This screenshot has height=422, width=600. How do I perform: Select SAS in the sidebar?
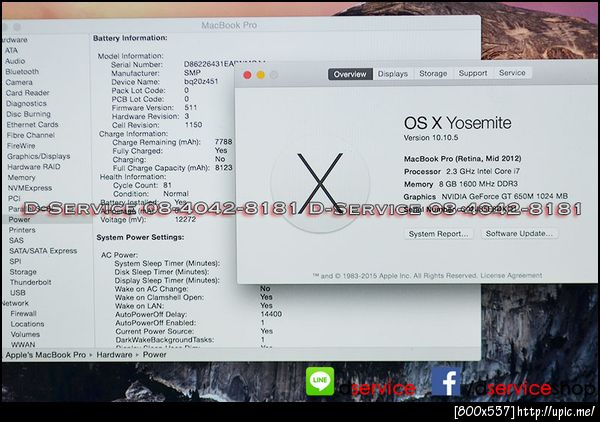[16, 241]
